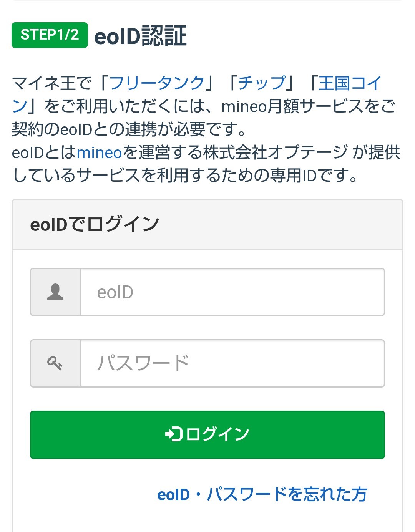Visit the blue mineo link
Screen dimensions: 415x532
(99, 152)
